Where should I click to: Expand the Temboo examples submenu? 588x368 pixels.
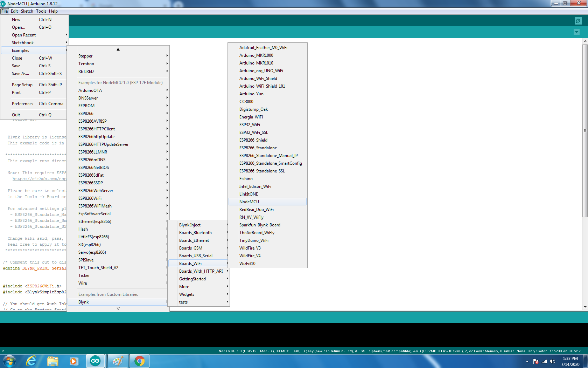(x=118, y=64)
